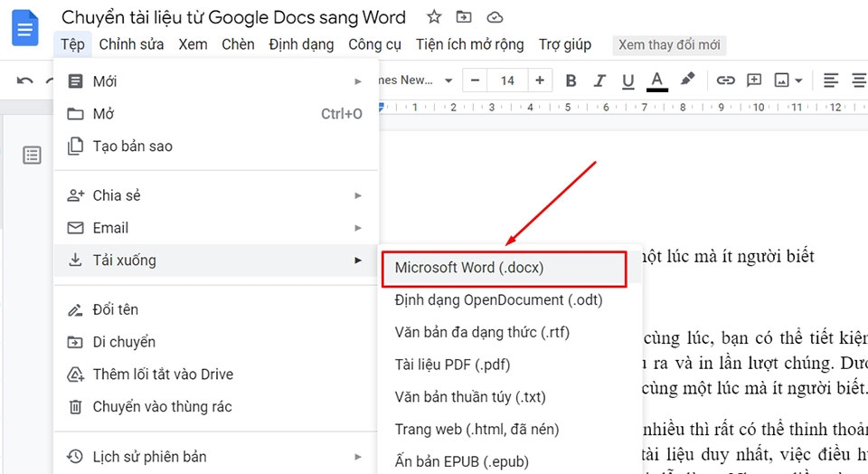This screenshot has width=868, height=474.
Task: Click the Mở folder icon
Action: 75,114
